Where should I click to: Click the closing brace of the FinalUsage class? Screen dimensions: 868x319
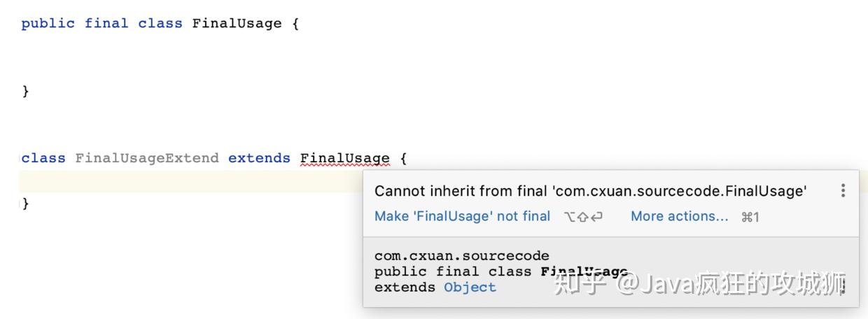click(x=26, y=91)
